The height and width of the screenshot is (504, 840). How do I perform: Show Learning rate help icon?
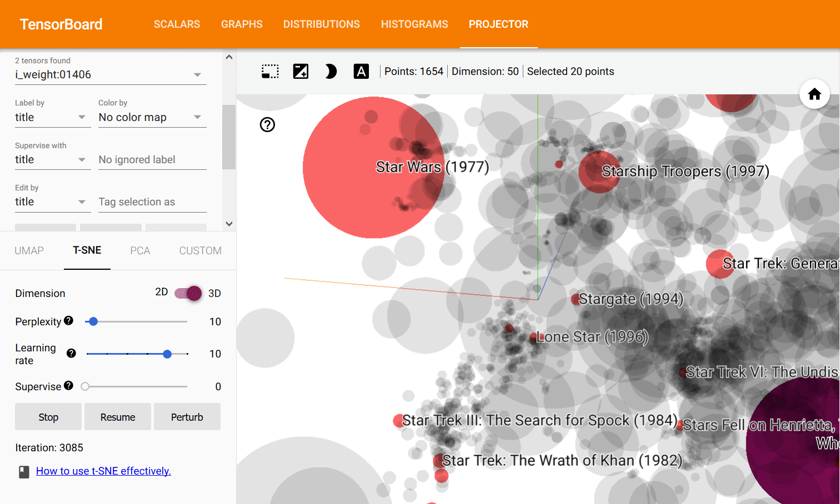[71, 354]
